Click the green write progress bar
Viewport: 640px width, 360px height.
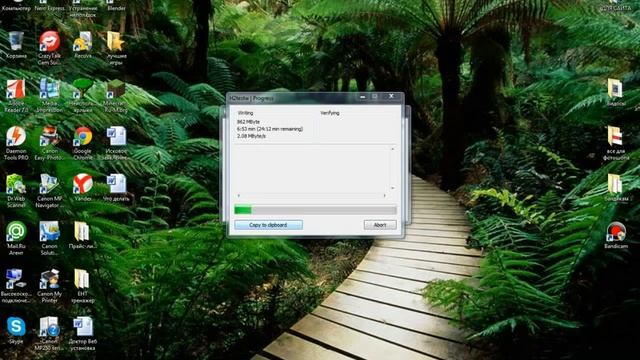click(x=315, y=210)
